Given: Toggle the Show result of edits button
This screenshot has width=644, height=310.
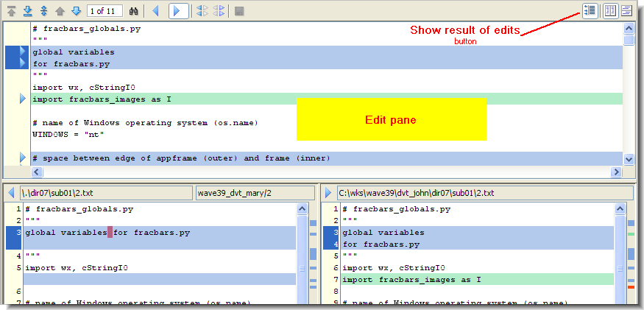Looking at the screenshot, I should [x=589, y=10].
